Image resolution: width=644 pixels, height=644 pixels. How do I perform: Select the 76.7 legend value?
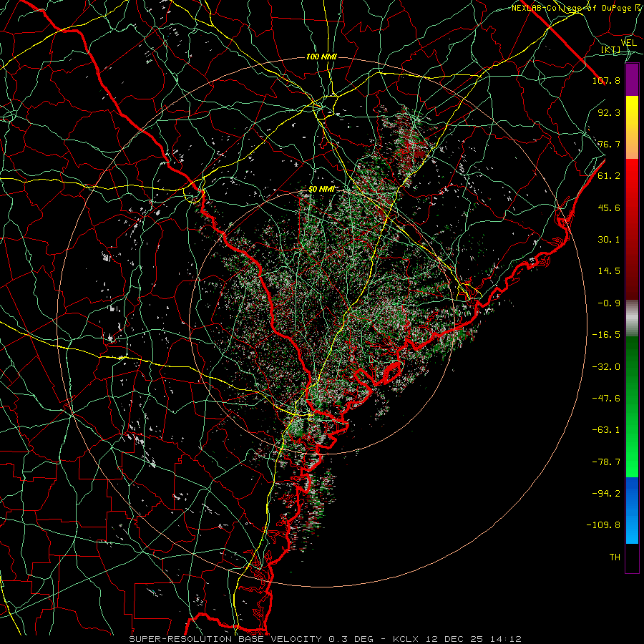pyautogui.click(x=609, y=144)
